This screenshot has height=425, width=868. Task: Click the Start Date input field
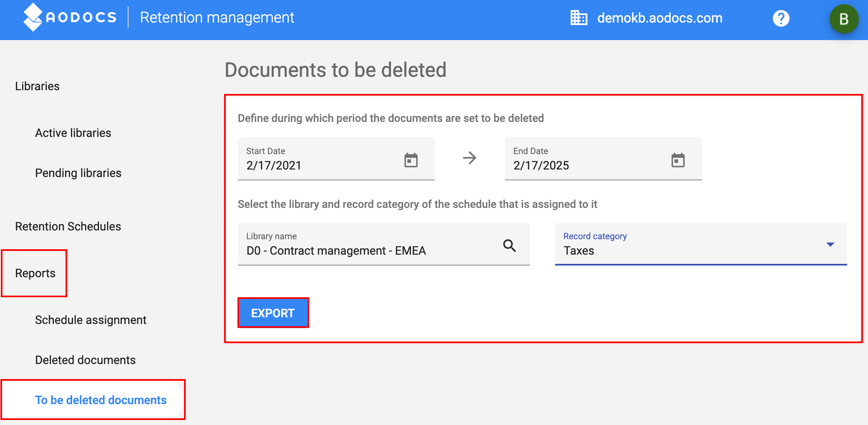point(336,159)
